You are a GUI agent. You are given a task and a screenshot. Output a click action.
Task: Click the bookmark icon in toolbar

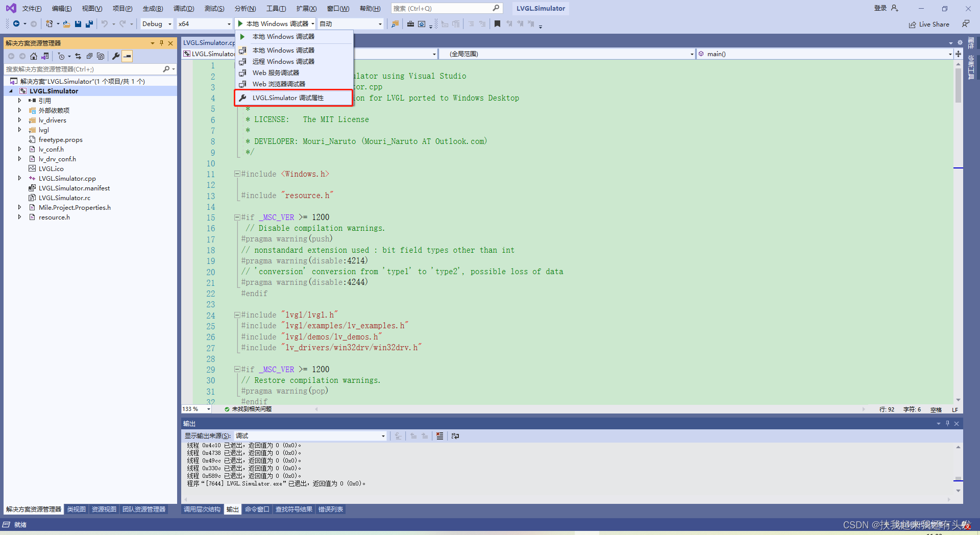pos(497,23)
